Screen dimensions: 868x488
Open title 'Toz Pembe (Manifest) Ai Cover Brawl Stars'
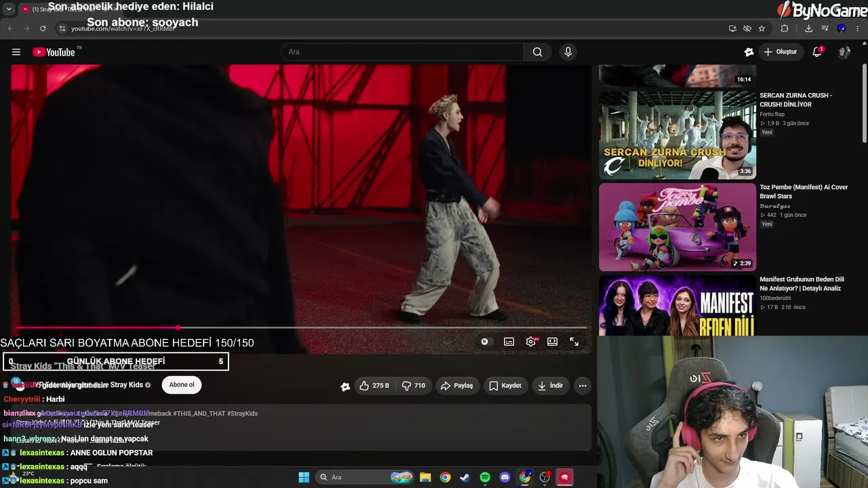click(804, 192)
